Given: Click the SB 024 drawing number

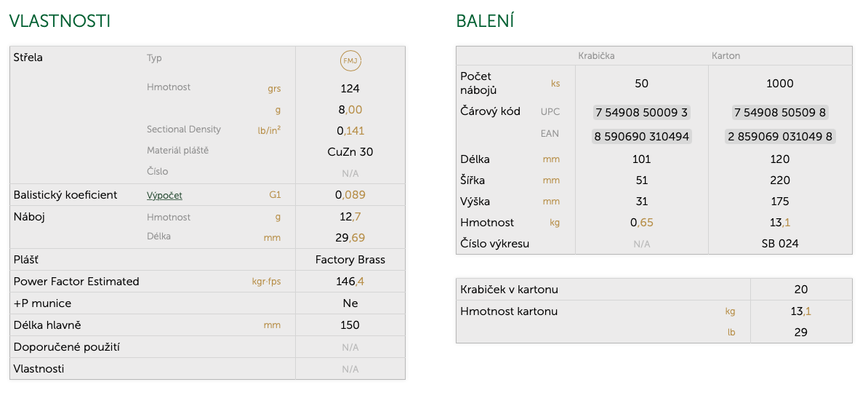Looking at the screenshot, I should (x=780, y=244).
